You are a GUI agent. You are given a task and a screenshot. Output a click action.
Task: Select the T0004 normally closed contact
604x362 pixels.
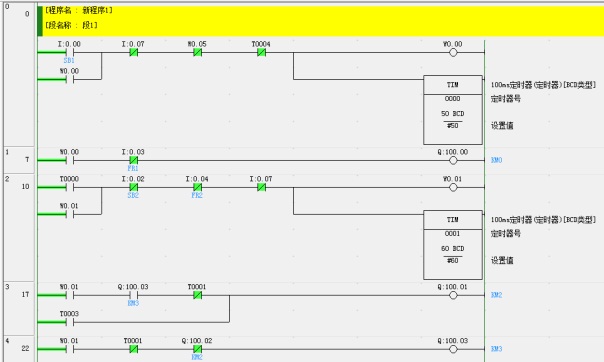coord(261,52)
